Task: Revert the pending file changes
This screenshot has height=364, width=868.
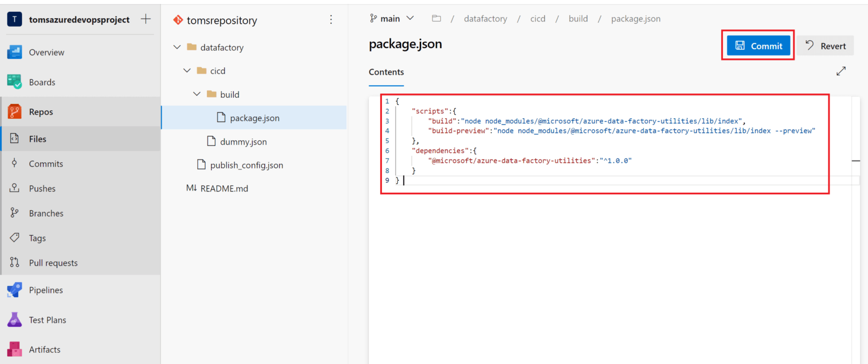Action: (x=824, y=45)
